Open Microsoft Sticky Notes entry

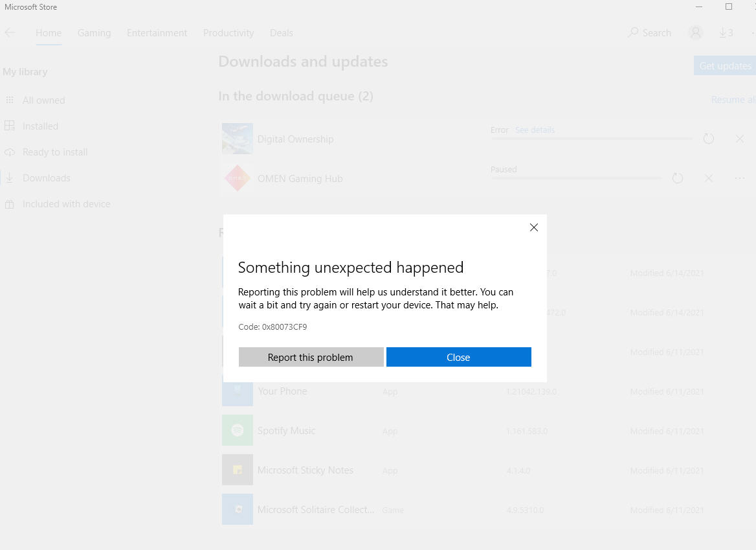point(306,470)
